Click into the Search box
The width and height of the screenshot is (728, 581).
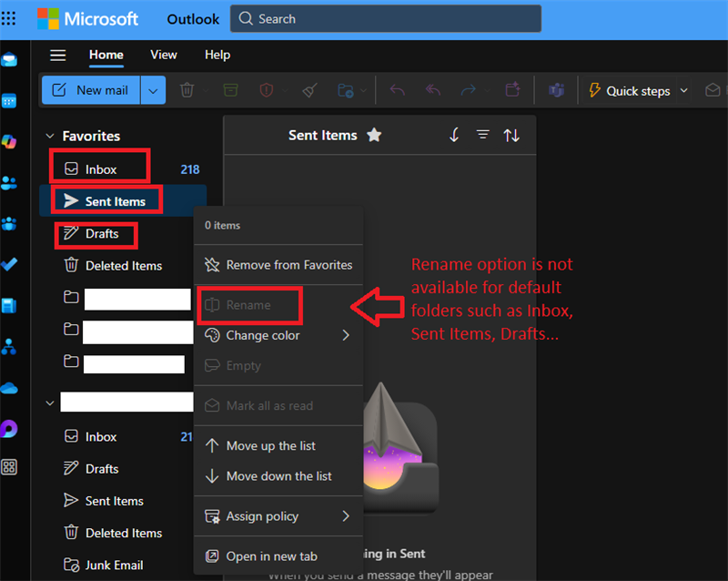click(386, 18)
